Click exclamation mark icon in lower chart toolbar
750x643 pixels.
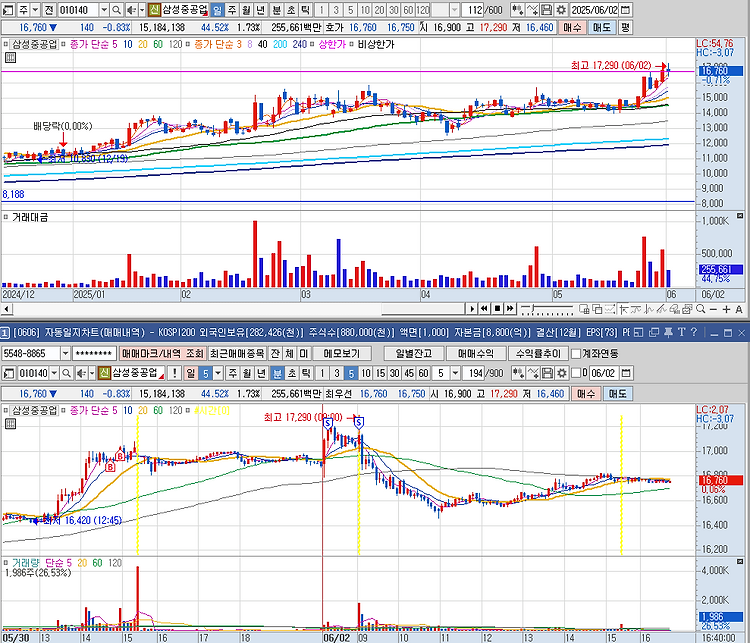[175, 373]
